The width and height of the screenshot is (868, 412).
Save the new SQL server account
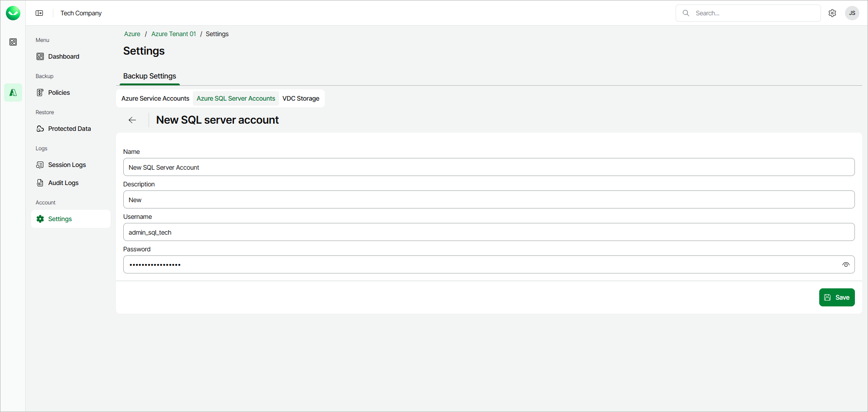[836, 297]
